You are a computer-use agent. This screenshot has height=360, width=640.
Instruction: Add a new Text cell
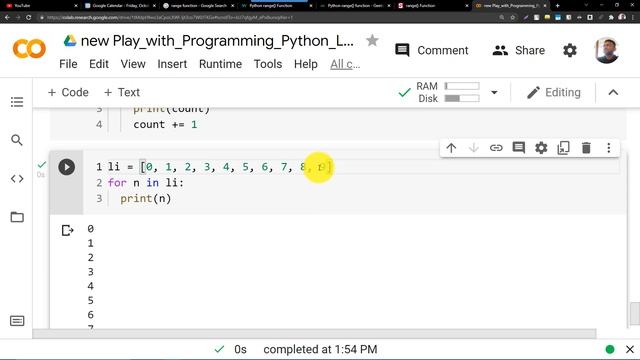(122, 92)
